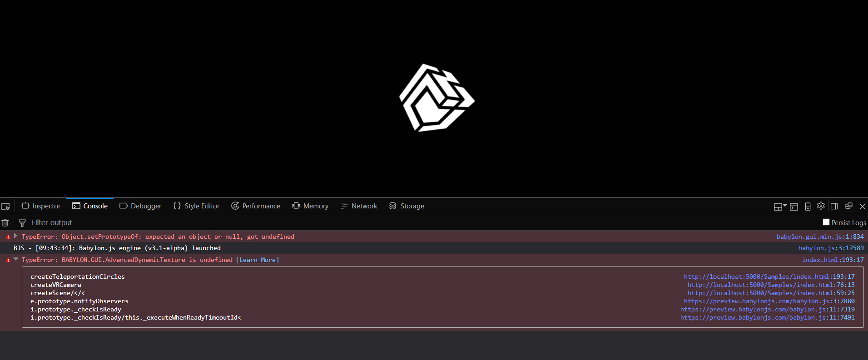Screen dimensions: 868x360
Task: Open stack link babylon.js:11:7491
Action: coord(767,318)
